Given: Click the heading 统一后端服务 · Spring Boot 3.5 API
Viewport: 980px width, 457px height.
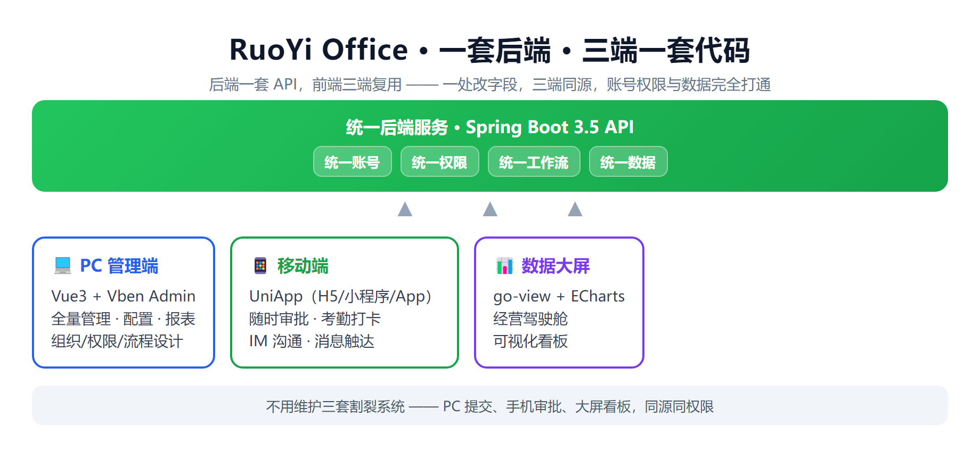Looking at the screenshot, I should pyautogui.click(x=489, y=127).
